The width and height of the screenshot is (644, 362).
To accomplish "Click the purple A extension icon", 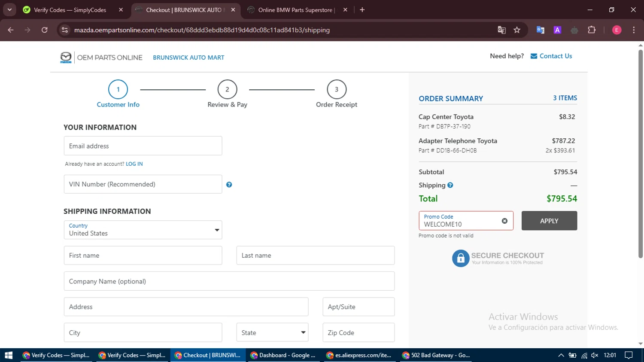I will point(557,30).
